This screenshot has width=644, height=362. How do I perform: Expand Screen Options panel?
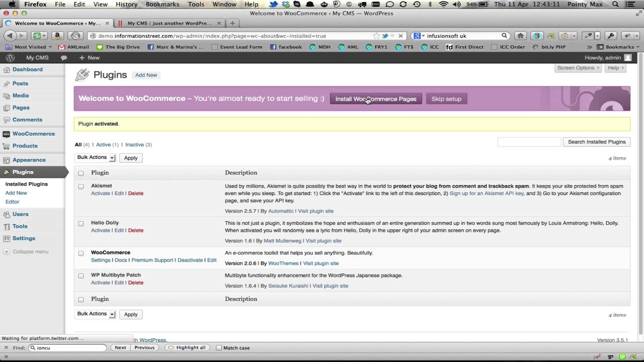(578, 68)
